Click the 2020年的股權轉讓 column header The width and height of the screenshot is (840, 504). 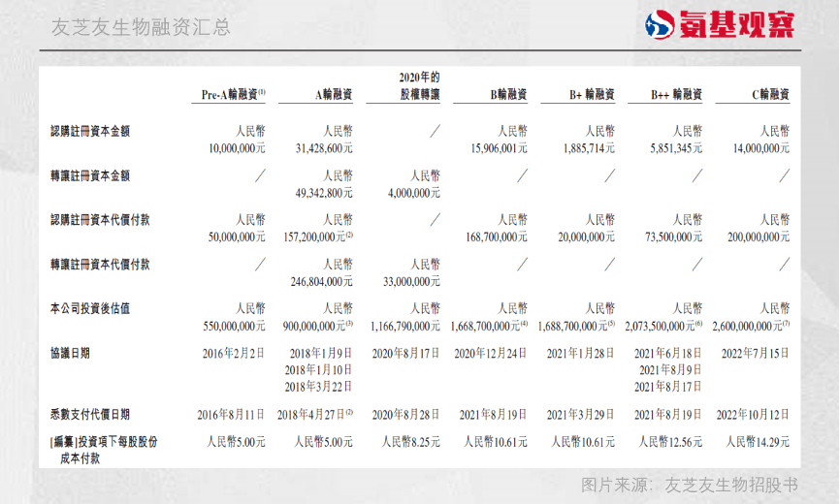pyautogui.click(x=419, y=85)
